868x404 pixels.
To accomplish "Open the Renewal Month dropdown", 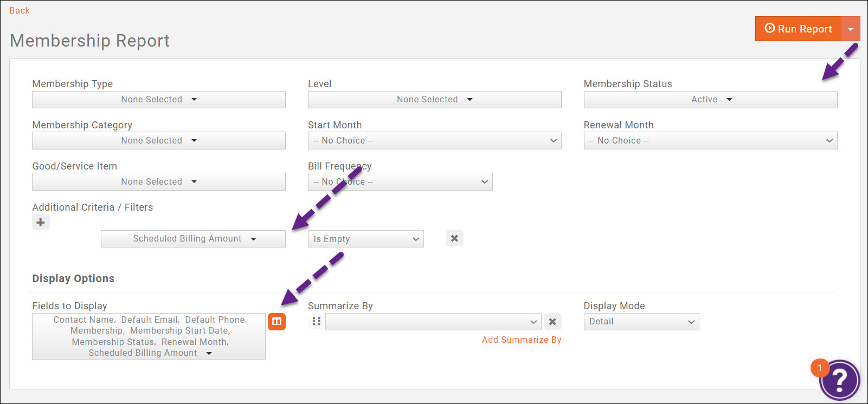I will 710,140.
